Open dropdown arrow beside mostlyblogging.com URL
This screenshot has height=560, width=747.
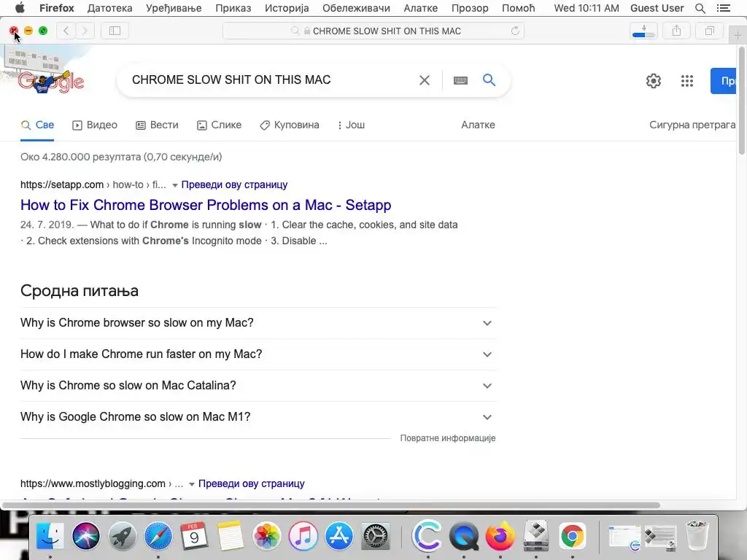tap(192, 484)
